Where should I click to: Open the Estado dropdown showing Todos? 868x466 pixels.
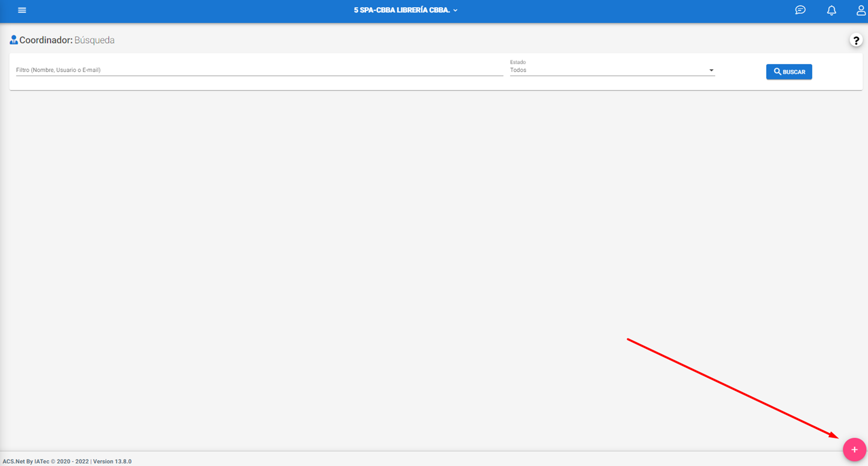[612, 70]
